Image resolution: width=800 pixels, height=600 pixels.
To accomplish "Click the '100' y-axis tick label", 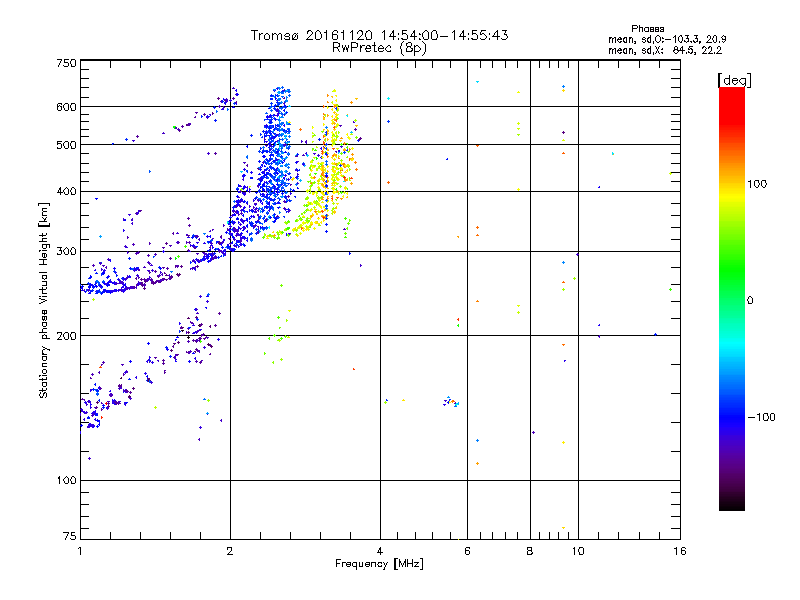I will click(66, 481).
